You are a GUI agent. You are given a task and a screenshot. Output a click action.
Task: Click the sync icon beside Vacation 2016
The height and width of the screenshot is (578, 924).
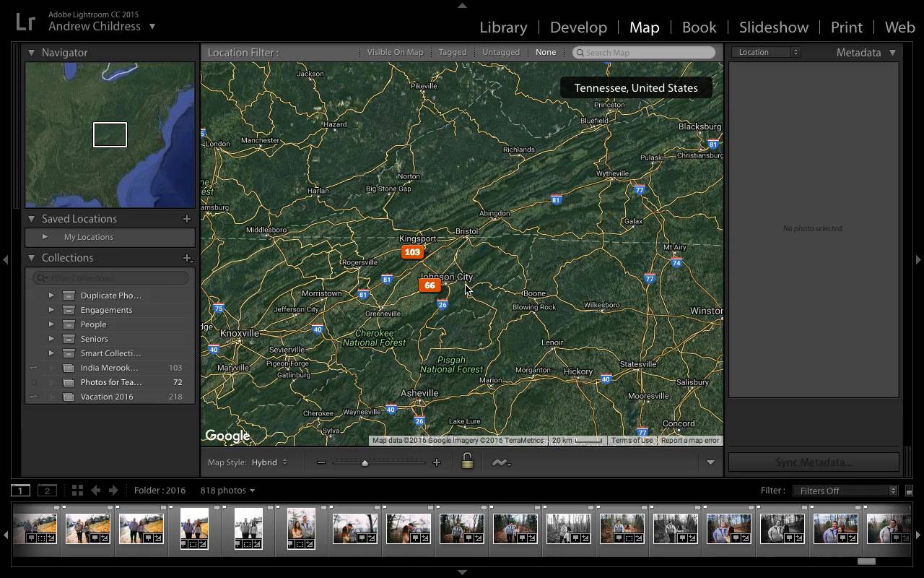tap(33, 397)
